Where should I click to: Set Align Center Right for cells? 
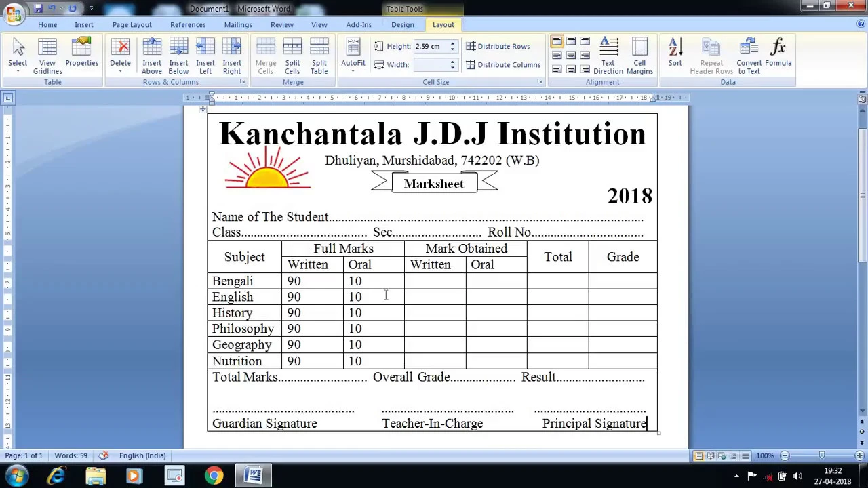click(585, 56)
